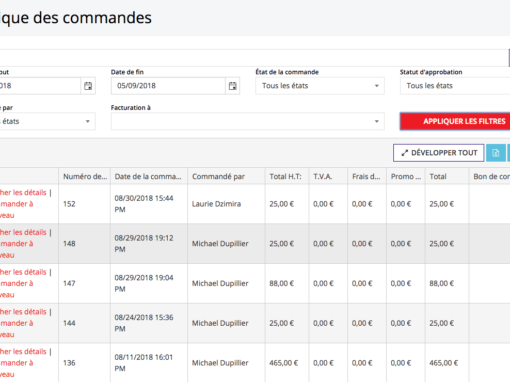Click the date 08/29/2018 19:04 PM
Viewport: 510px width, 382px height.
[x=144, y=283]
